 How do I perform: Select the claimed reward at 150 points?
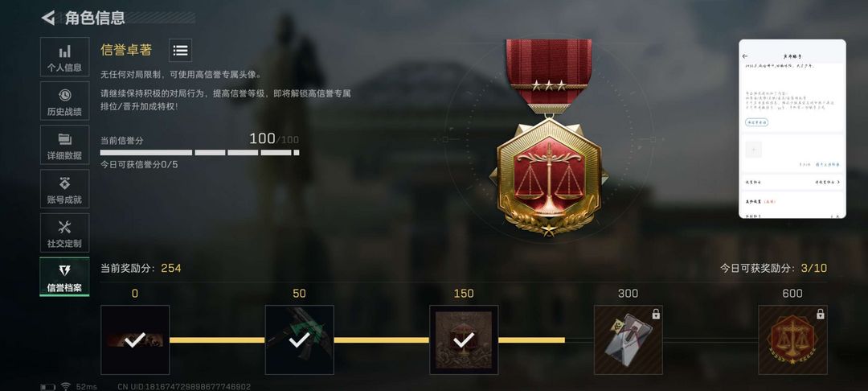pyautogui.click(x=464, y=340)
